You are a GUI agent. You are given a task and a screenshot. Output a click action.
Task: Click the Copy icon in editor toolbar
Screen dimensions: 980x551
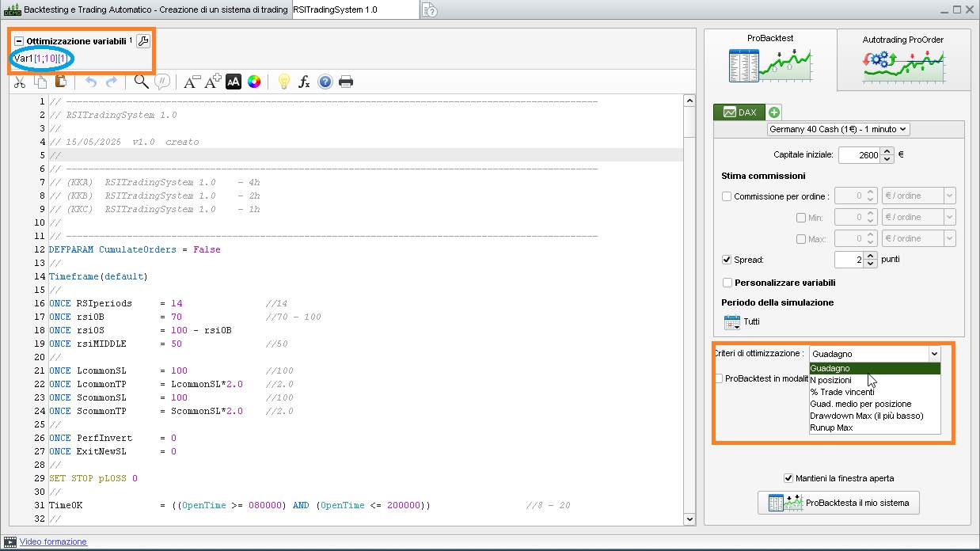[40, 82]
